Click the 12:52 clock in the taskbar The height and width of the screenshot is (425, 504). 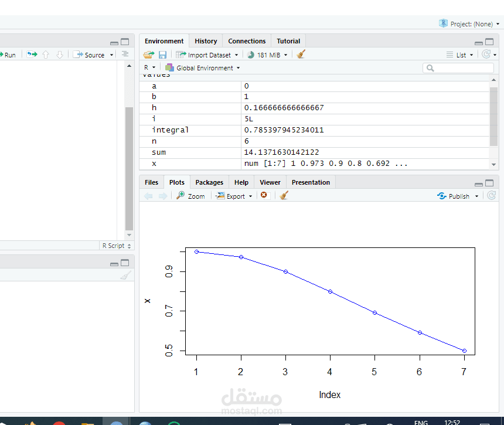(x=452, y=422)
